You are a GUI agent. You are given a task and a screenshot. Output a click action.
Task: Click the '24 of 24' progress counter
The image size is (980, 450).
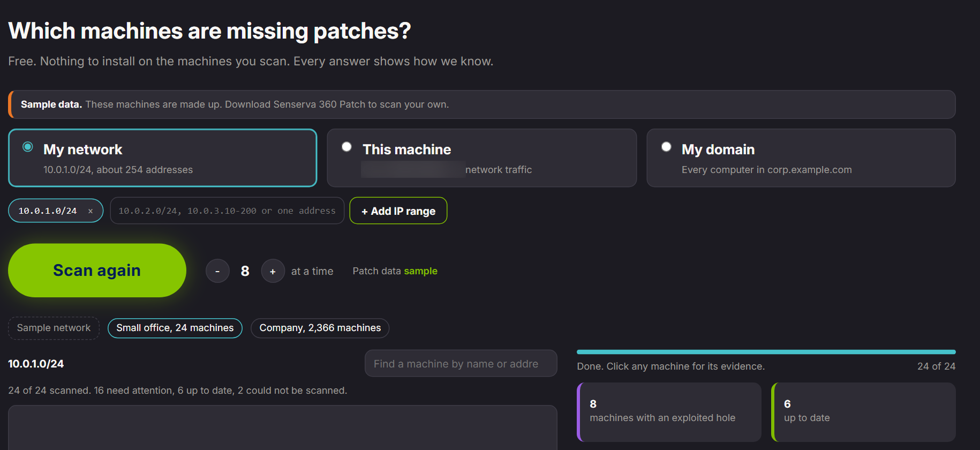[x=936, y=366]
